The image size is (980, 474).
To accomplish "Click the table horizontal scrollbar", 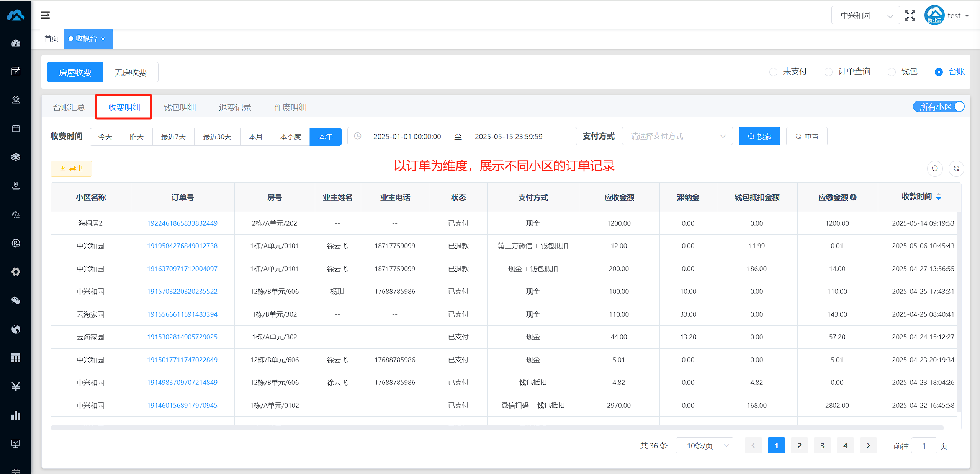I will click(497, 428).
